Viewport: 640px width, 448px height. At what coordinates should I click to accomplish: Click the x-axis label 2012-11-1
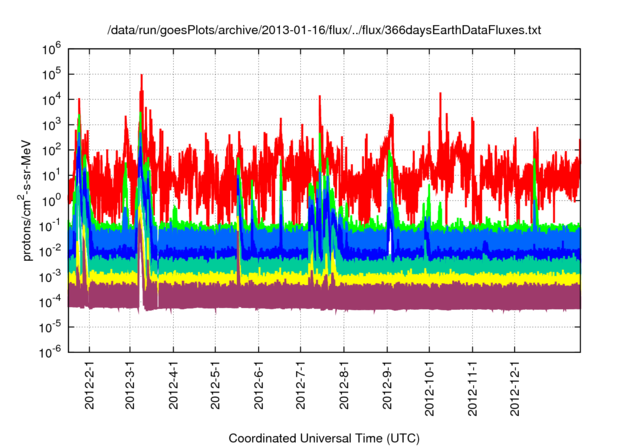pyautogui.click(x=472, y=388)
